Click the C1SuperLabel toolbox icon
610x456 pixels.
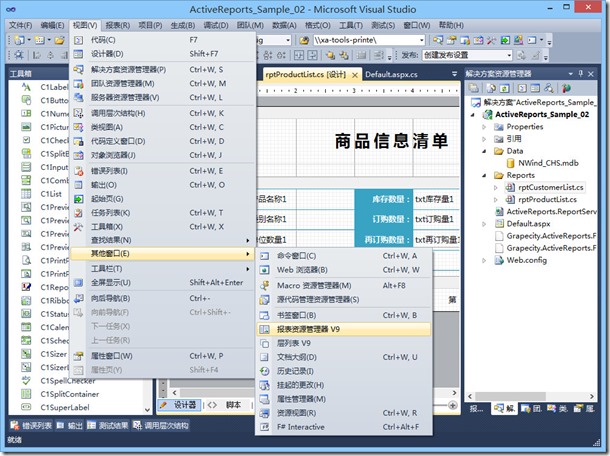tap(26, 407)
